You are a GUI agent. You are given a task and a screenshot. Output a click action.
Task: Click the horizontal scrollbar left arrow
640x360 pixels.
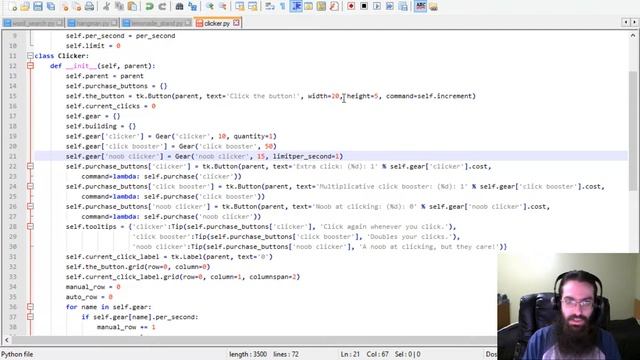click(x=7, y=340)
